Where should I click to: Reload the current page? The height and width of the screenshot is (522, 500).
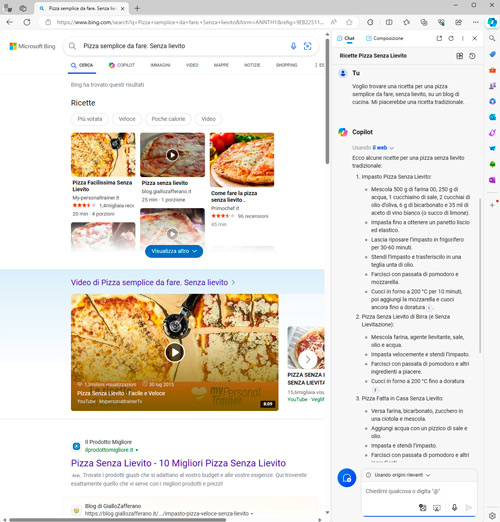27,22
